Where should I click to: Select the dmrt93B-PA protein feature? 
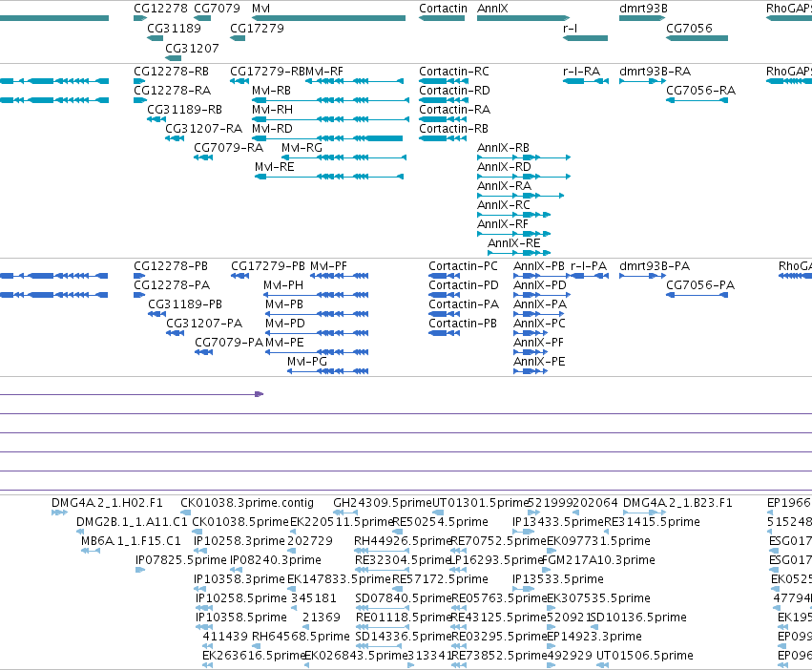642,276
